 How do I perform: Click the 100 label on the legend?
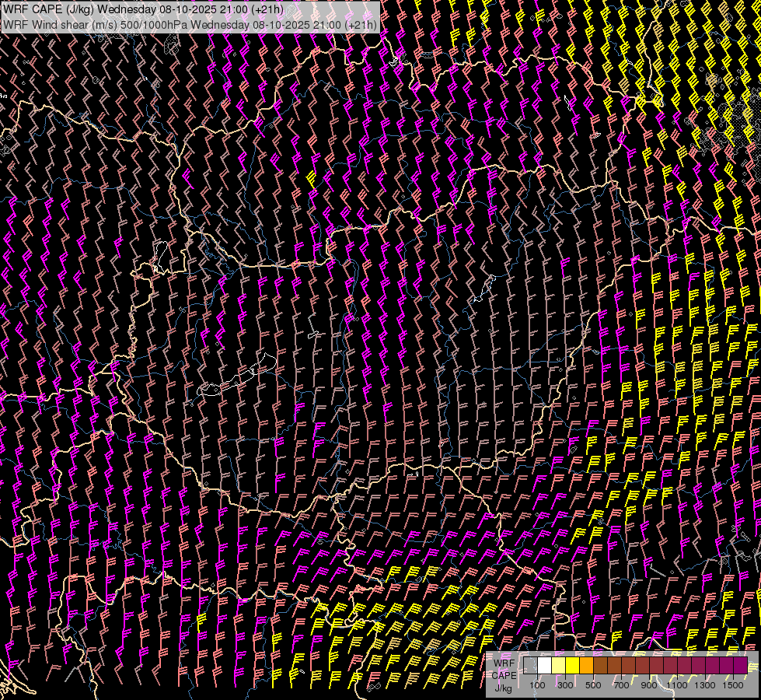pyautogui.click(x=537, y=684)
